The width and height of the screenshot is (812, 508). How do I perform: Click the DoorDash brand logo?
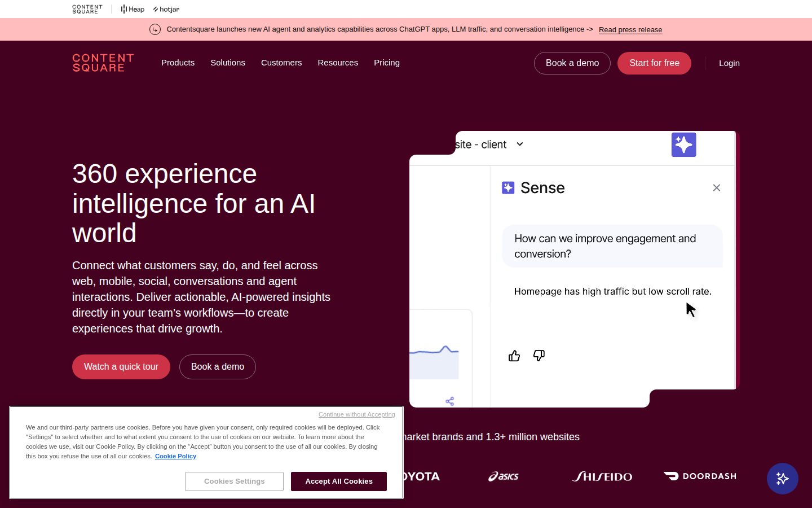click(700, 476)
